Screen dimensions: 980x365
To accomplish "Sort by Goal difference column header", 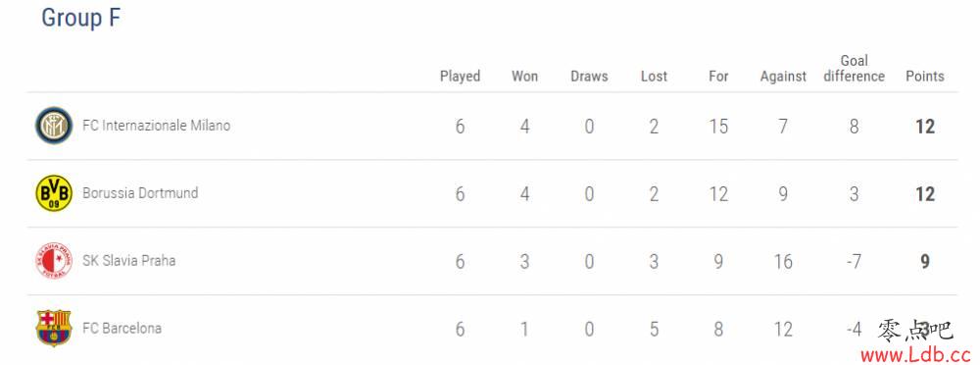I will coord(854,69).
